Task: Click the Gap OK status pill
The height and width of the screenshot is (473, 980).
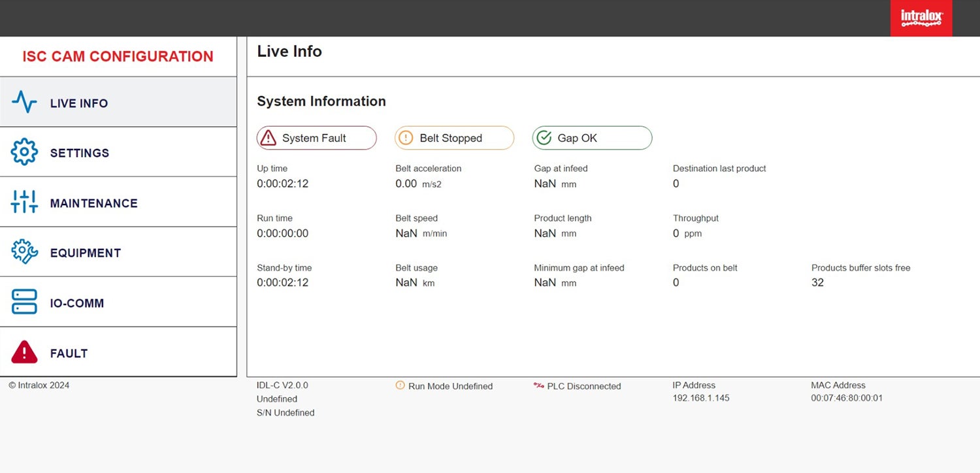Action: pos(591,138)
